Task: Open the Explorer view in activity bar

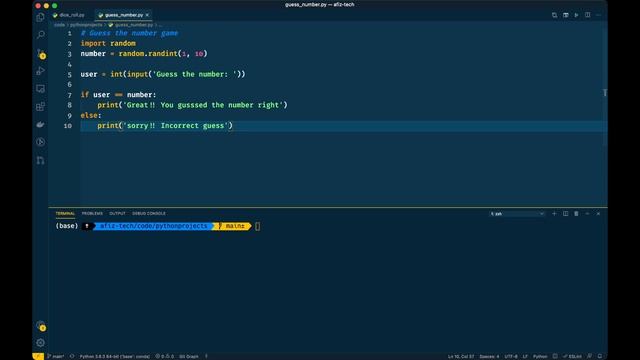Action: [x=40, y=17]
